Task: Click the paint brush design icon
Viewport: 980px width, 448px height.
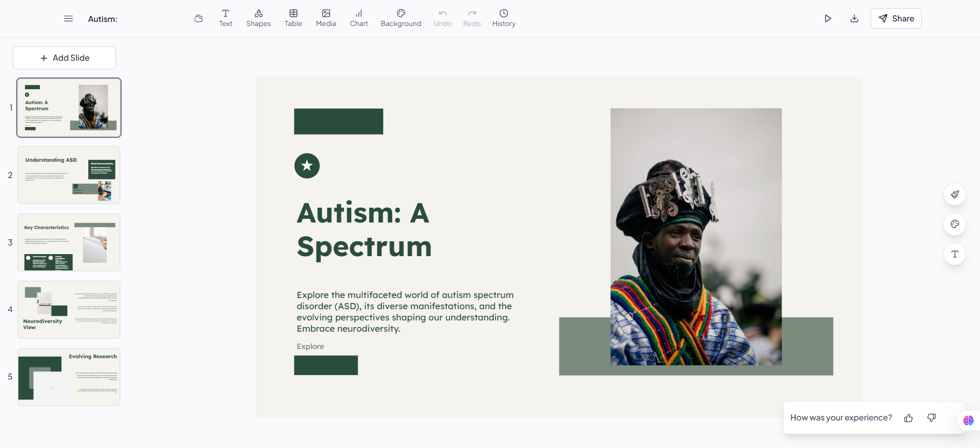Action: click(955, 194)
